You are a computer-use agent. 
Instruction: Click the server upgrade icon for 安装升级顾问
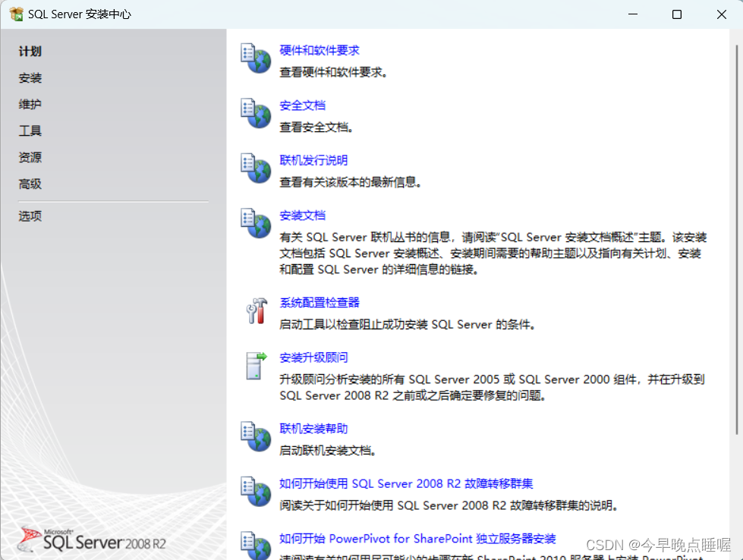tap(257, 366)
